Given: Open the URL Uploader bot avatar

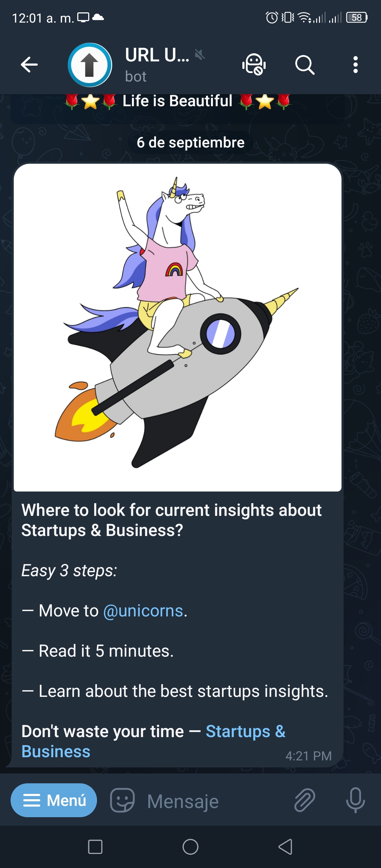Looking at the screenshot, I should [x=90, y=65].
